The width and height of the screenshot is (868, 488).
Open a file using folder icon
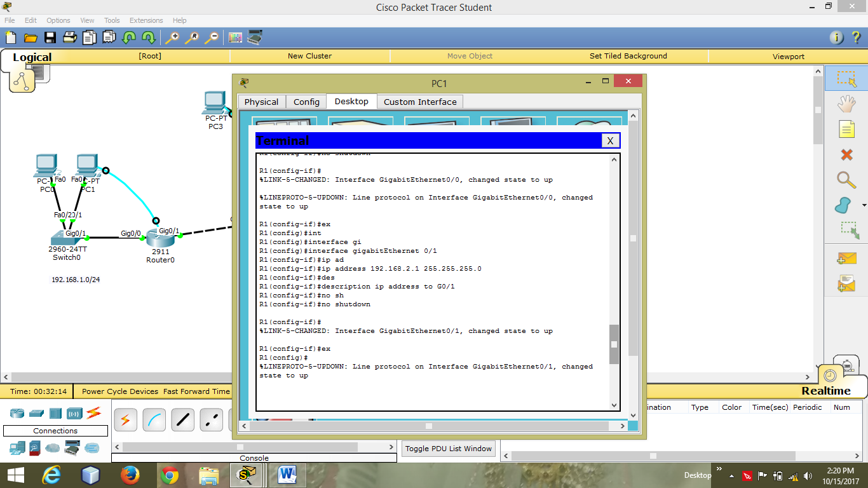(31, 37)
